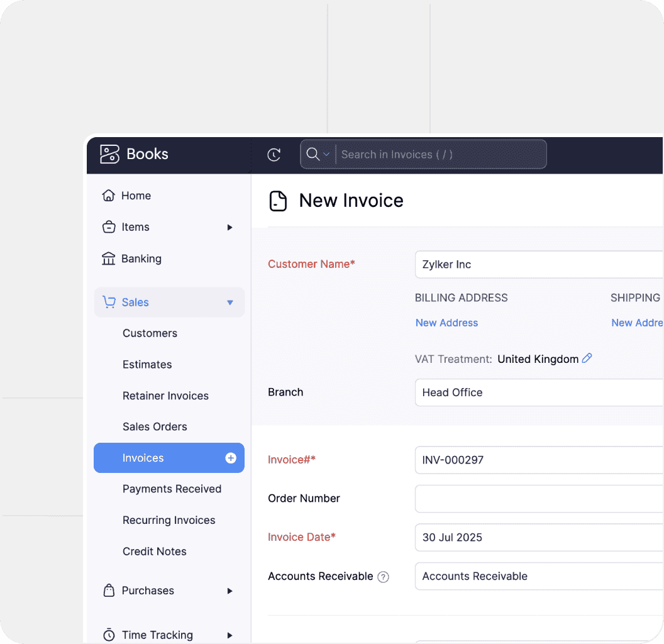Go to Payments Received

pos(172,489)
